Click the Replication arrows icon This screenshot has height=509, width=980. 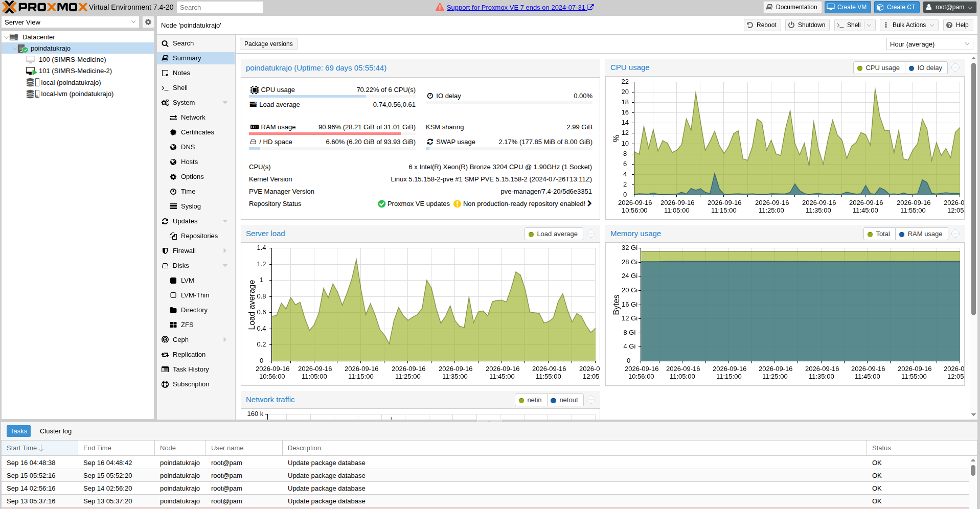[165, 355]
